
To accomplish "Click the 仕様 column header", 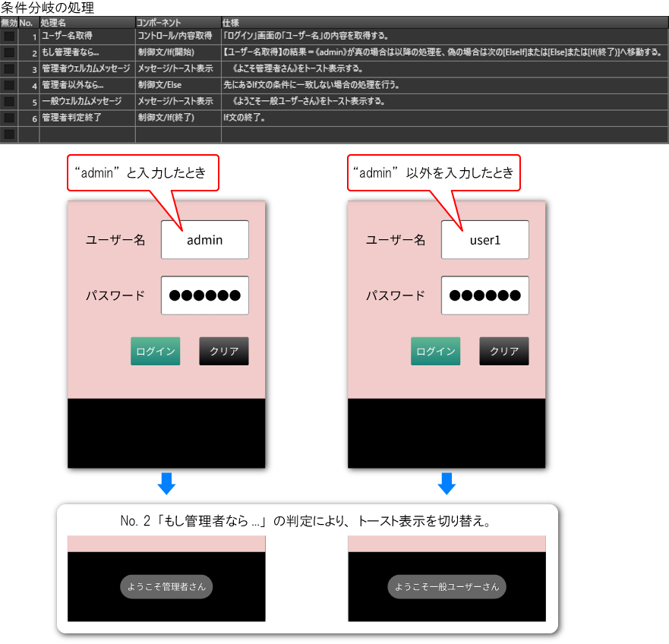I will 445,23.
